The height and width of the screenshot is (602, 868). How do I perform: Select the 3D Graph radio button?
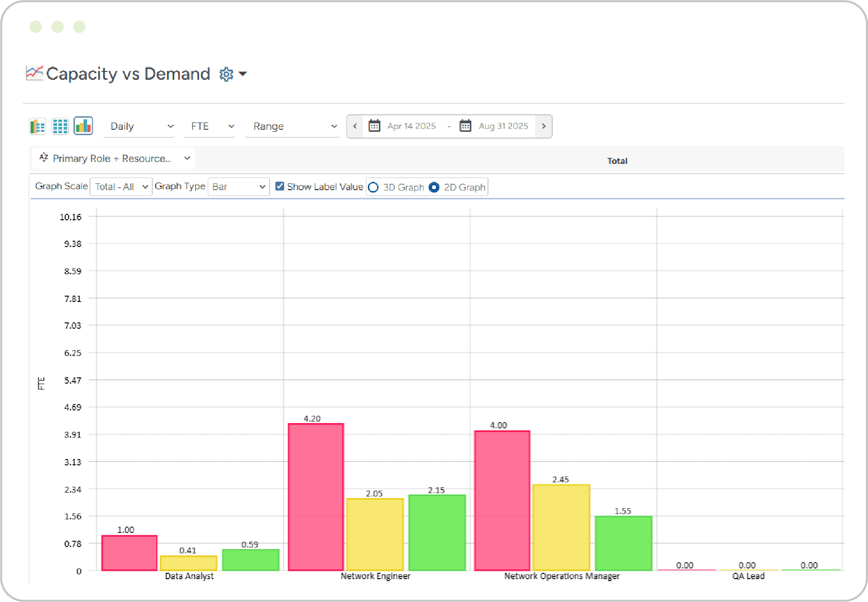pyautogui.click(x=373, y=187)
